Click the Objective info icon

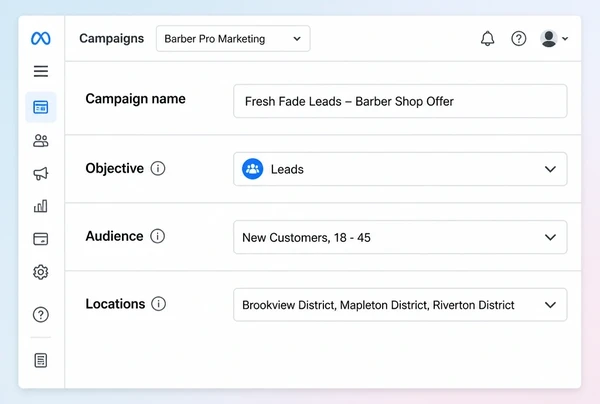[158, 168]
